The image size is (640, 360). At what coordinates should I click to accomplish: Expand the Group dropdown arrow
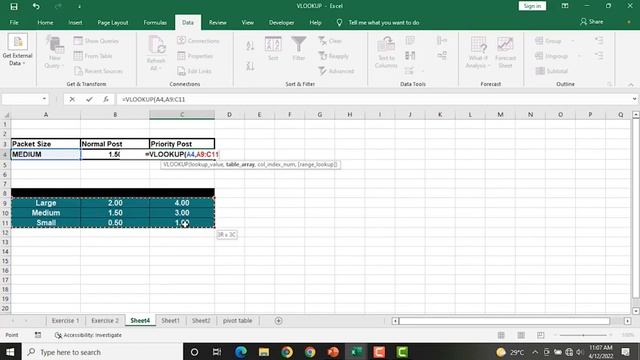573,41
